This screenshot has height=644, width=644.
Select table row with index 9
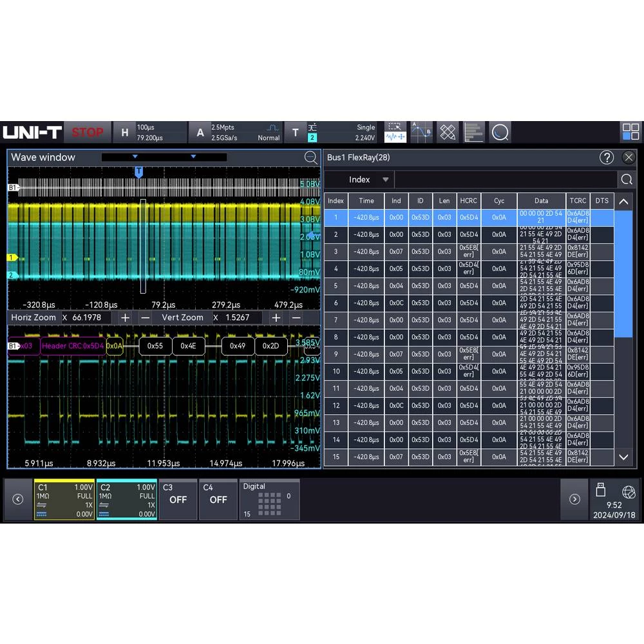click(469, 354)
